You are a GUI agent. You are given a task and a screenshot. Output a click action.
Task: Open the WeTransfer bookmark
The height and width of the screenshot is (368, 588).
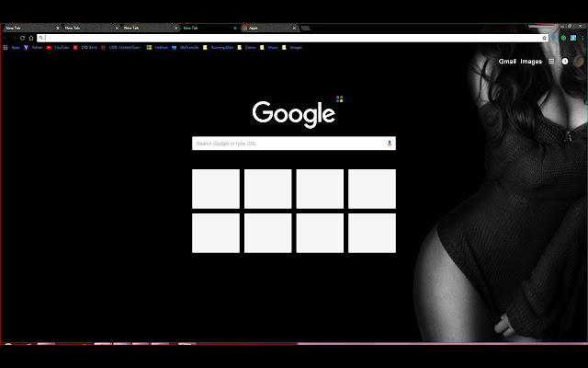186,47
